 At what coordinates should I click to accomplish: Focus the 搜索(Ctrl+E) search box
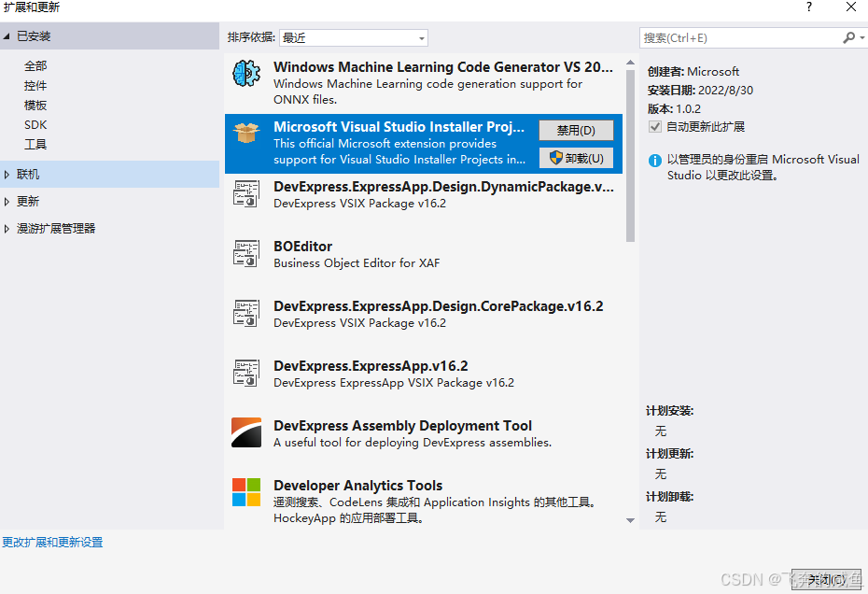pos(740,37)
